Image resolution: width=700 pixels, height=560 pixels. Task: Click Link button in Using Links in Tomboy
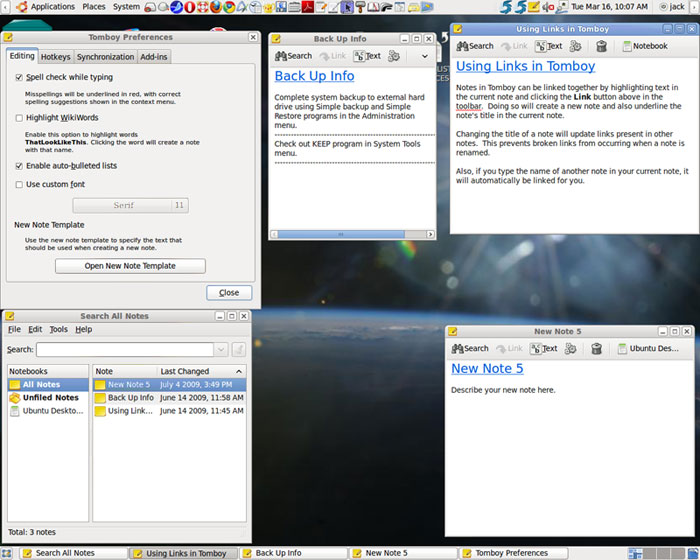514,46
